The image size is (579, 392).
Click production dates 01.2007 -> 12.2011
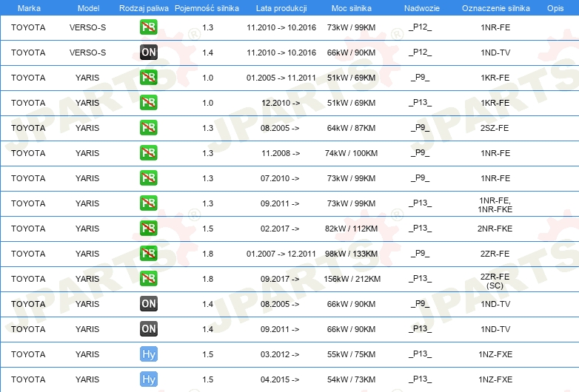pyautogui.click(x=281, y=254)
